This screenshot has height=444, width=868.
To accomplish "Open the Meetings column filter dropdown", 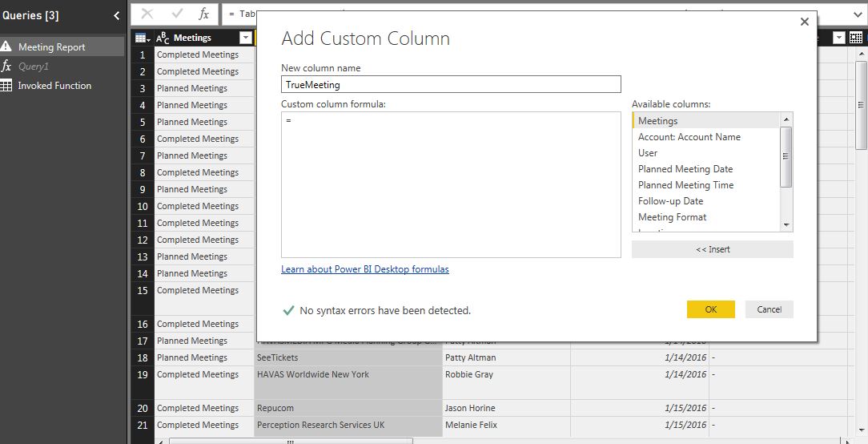I will pyautogui.click(x=246, y=38).
